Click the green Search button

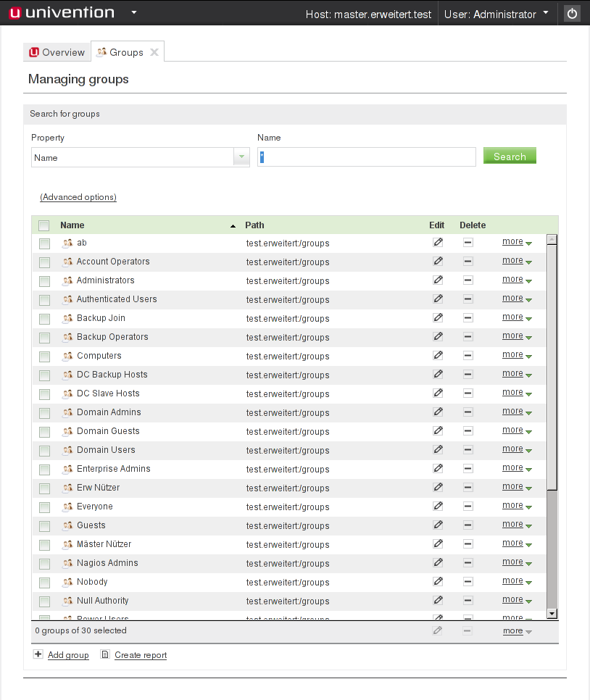510,157
